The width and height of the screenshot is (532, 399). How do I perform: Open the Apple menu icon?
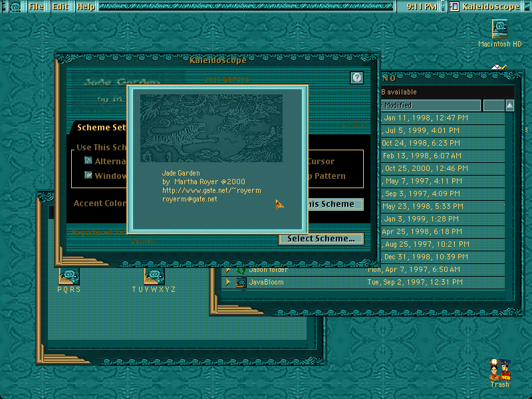coord(15,7)
